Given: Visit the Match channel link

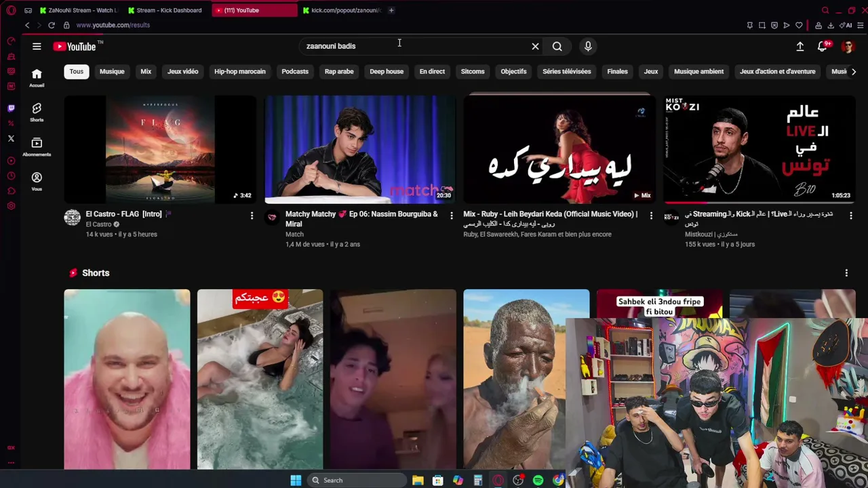Looking at the screenshot, I should 294,235.
